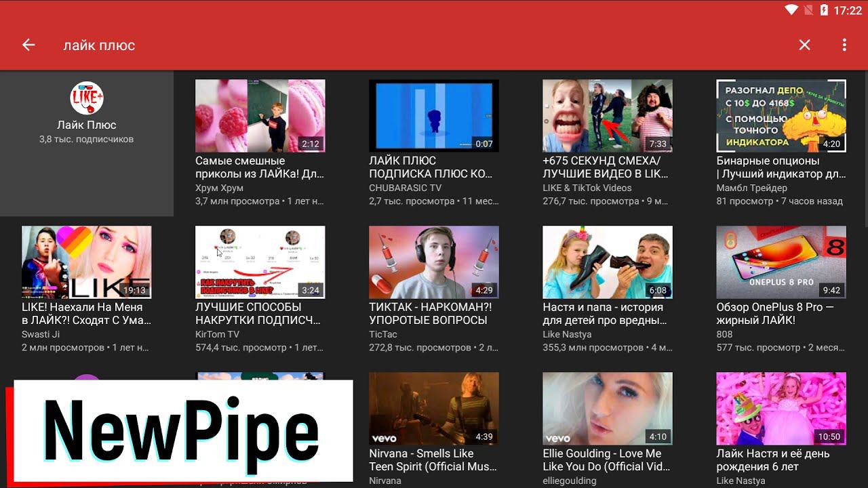The image size is (868, 488).
Task: Play the pink birthday thumbnail video 10:50
Action: [781, 409]
